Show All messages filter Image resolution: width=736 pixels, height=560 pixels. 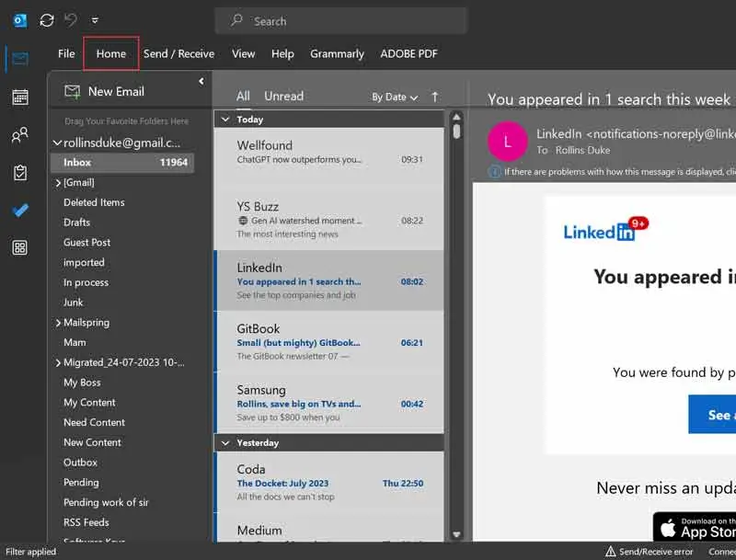point(243,97)
